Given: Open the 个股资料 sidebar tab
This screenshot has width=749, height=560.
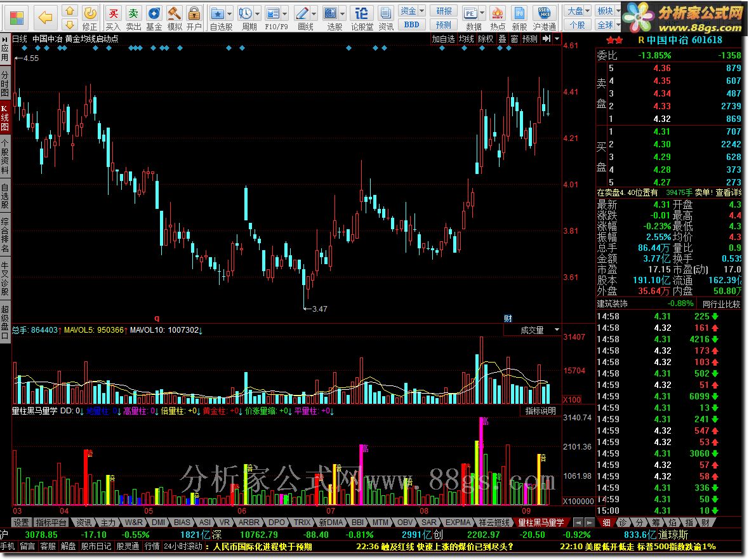Looking at the screenshot, I should [x=5, y=157].
